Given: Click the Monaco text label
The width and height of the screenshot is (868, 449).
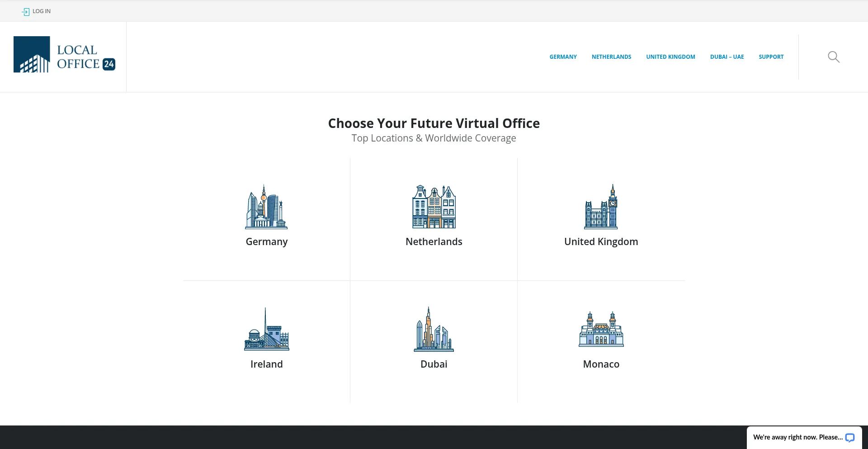Looking at the screenshot, I should (x=601, y=364).
